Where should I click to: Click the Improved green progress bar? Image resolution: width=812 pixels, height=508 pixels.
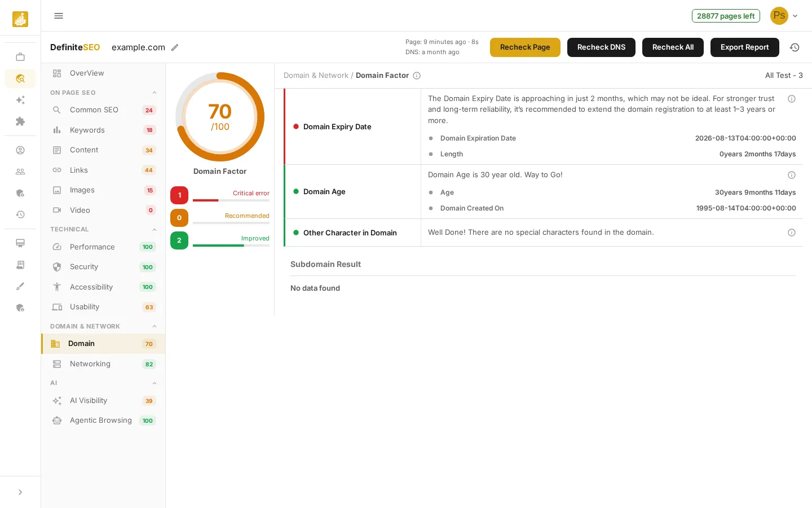click(231, 246)
